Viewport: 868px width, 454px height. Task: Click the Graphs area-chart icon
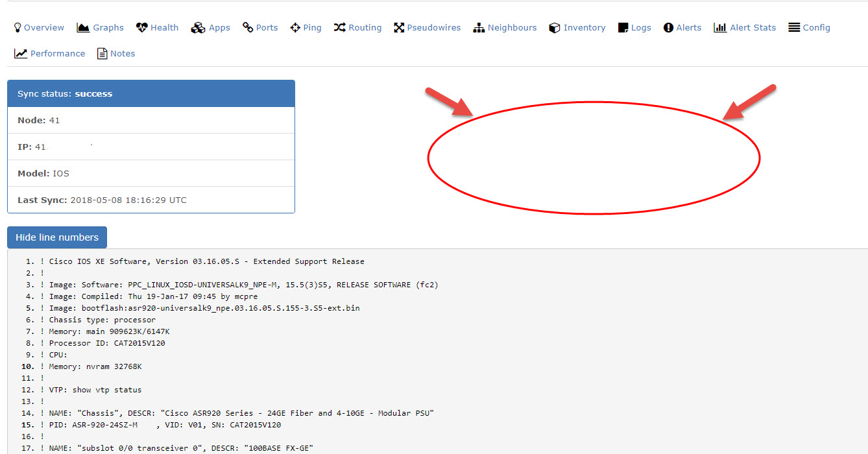[x=83, y=27]
